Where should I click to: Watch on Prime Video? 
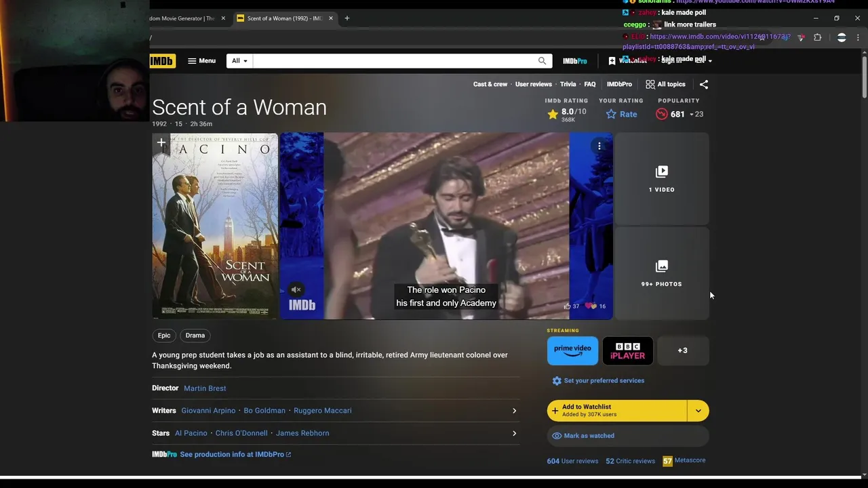[x=572, y=350]
